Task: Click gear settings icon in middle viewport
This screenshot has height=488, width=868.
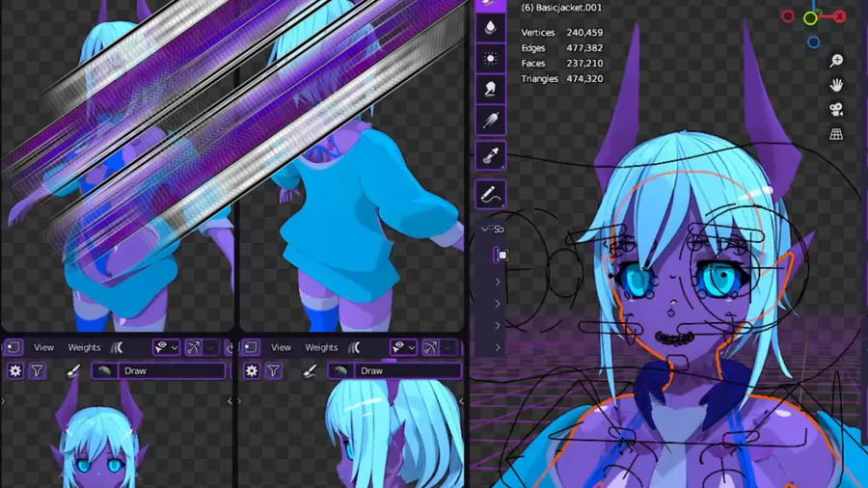Action: point(252,370)
